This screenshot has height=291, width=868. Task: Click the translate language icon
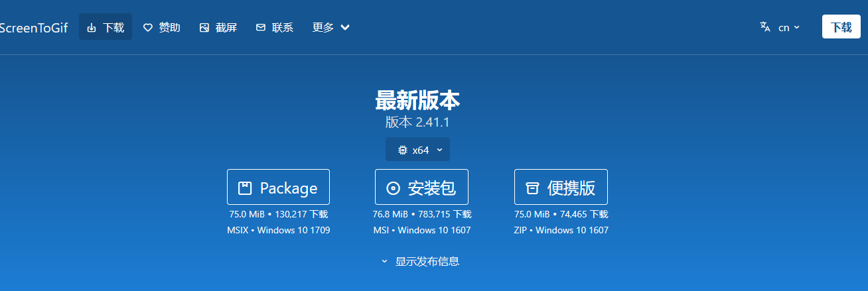765,27
